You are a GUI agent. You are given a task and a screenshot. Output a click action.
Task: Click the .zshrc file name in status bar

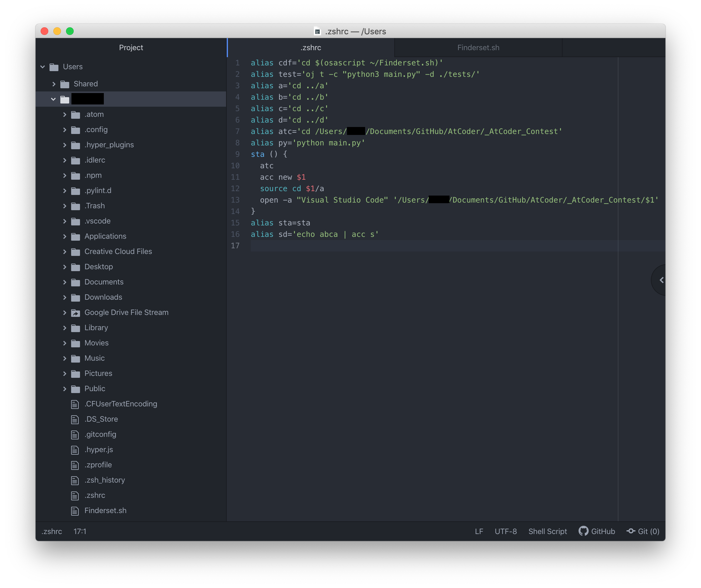52,531
